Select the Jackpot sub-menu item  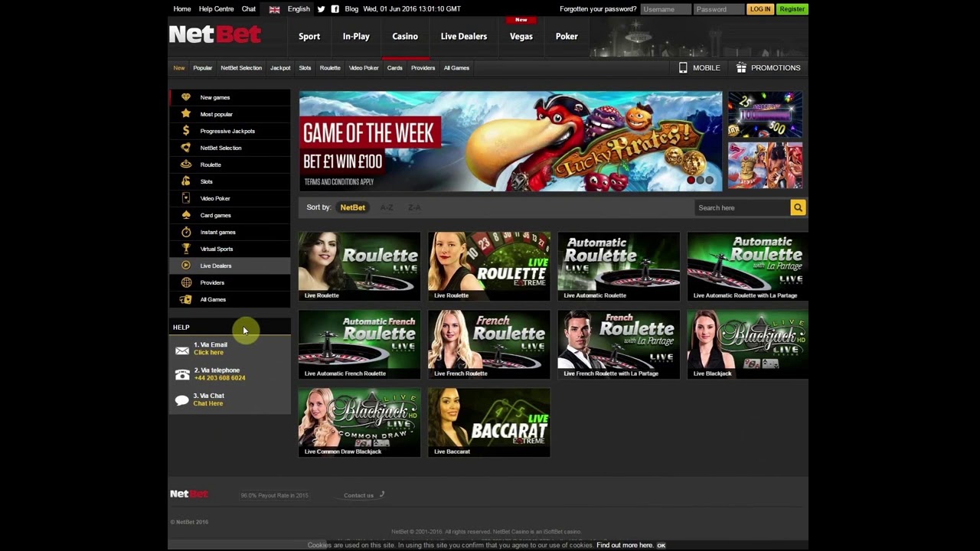coord(280,67)
